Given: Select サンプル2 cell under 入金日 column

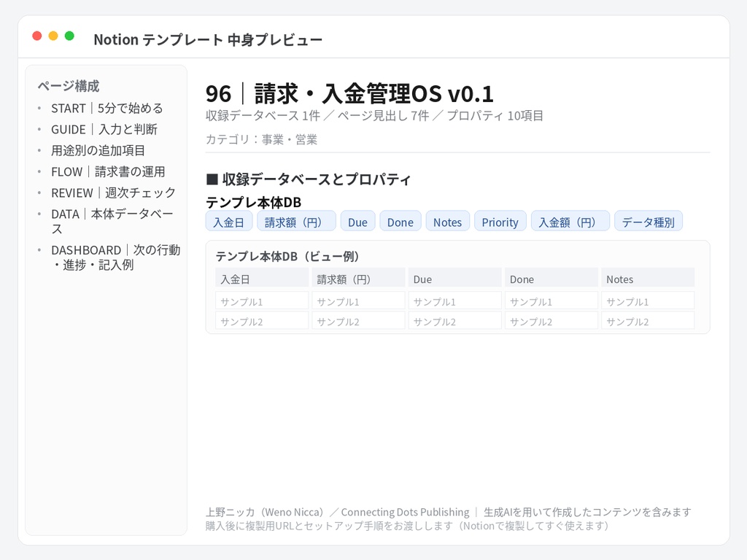Looking at the screenshot, I should (x=262, y=320).
